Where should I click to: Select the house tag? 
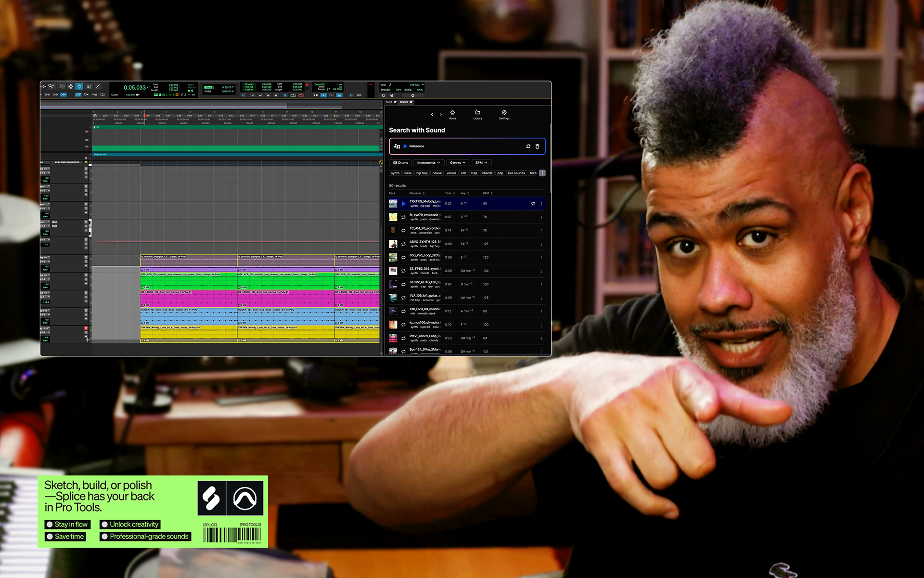(437, 173)
